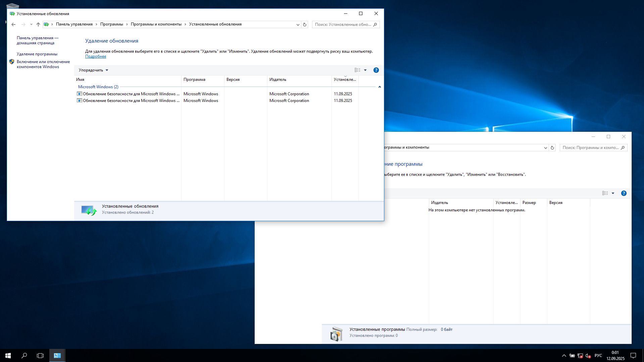
Task: Expand address dropdown in Programs and Components window
Action: click(x=545, y=148)
